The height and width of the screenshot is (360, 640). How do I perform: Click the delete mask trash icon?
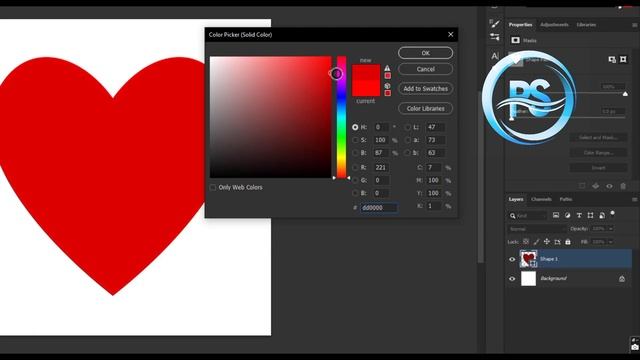coord(623,186)
